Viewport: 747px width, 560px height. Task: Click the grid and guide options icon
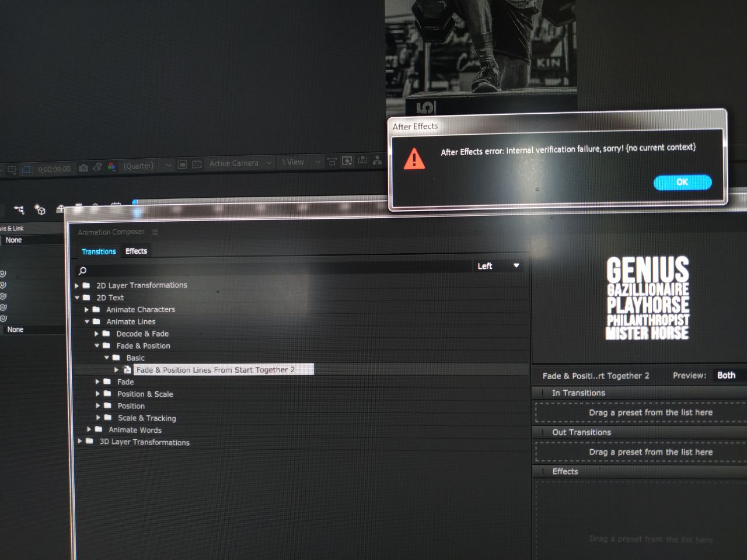pos(12,170)
